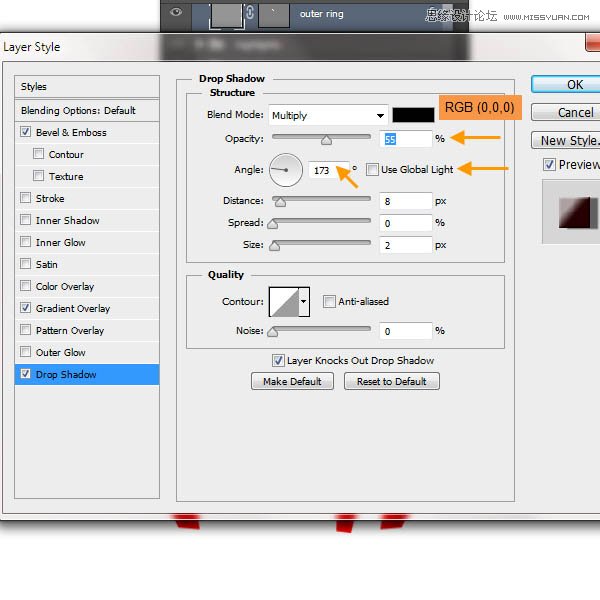Click the Spread slider handle
This screenshot has width=600, height=600.
tap(272, 224)
